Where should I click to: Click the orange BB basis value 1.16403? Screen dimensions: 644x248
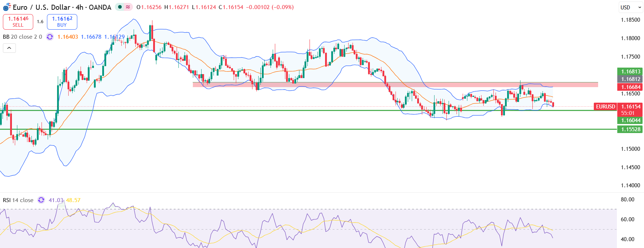coord(68,37)
